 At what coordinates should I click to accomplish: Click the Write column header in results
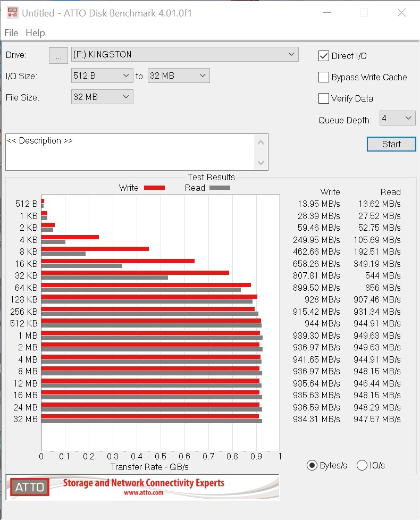coord(330,192)
